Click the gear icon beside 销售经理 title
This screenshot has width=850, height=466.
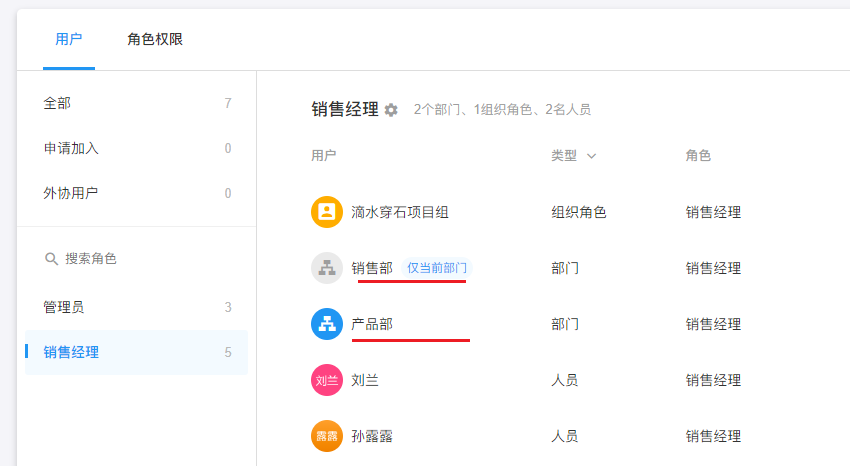[x=391, y=110]
